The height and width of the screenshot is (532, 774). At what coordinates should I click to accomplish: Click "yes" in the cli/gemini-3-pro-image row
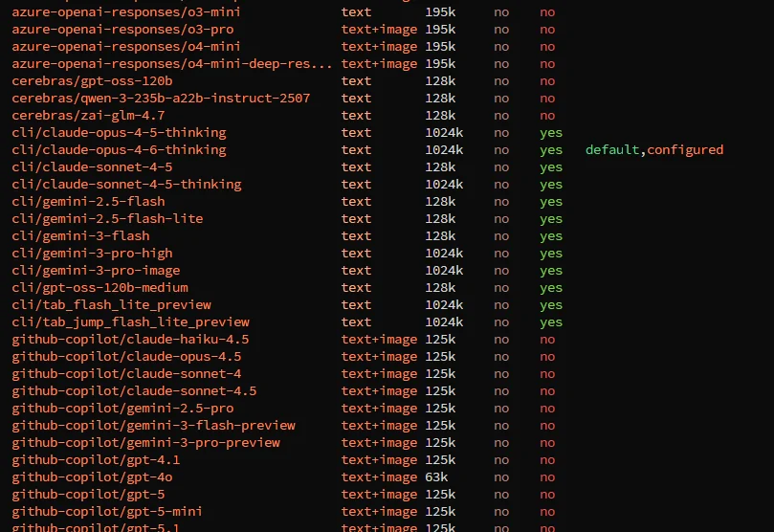(551, 271)
